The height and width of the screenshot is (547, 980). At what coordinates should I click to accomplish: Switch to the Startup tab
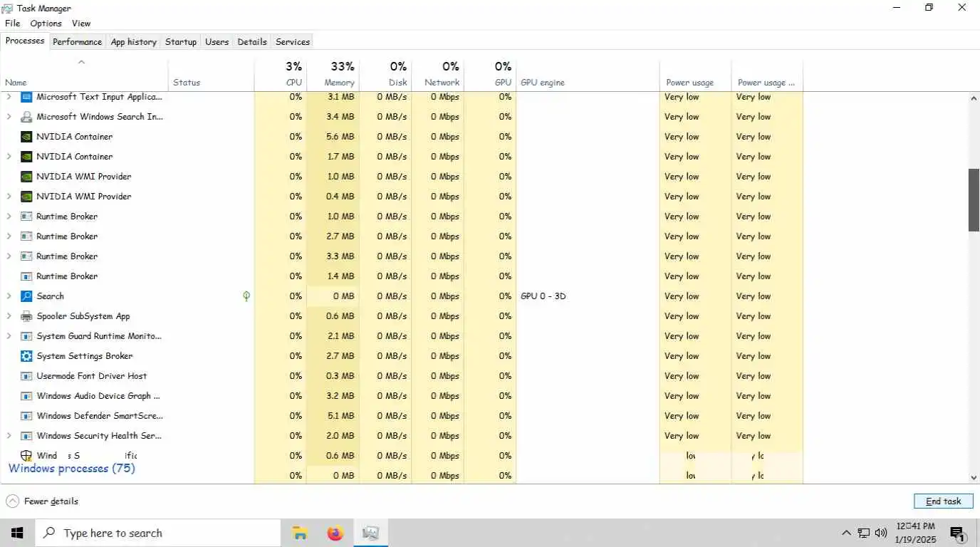[181, 42]
